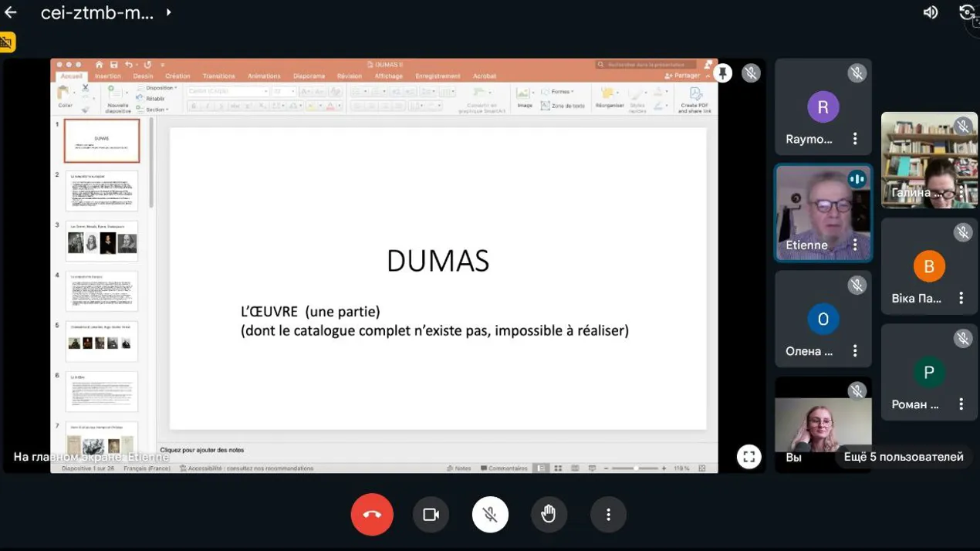980x551 pixels.
Task: Toggle Commentaires in the status bar
Action: (x=504, y=468)
